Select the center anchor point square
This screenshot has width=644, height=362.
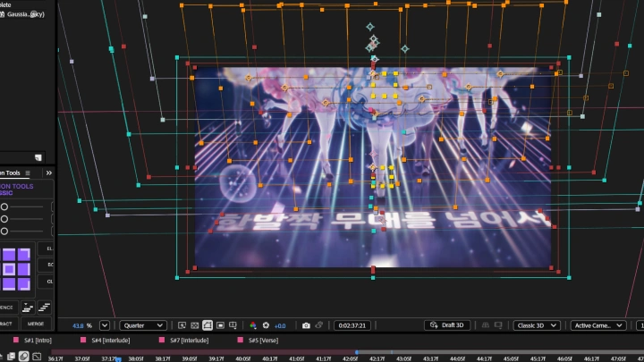tap(8, 269)
